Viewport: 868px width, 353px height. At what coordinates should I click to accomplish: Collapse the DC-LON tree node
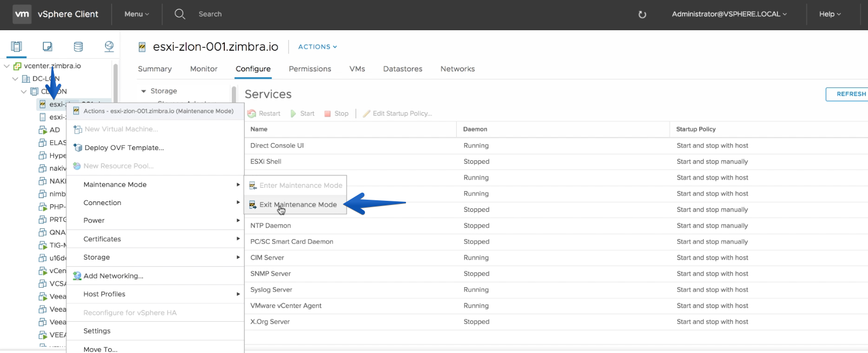15,79
